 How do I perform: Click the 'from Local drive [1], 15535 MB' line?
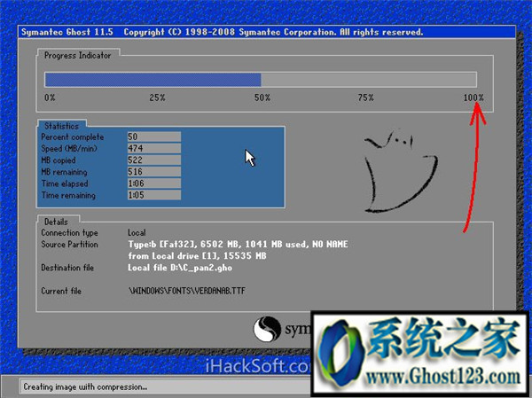tap(197, 256)
